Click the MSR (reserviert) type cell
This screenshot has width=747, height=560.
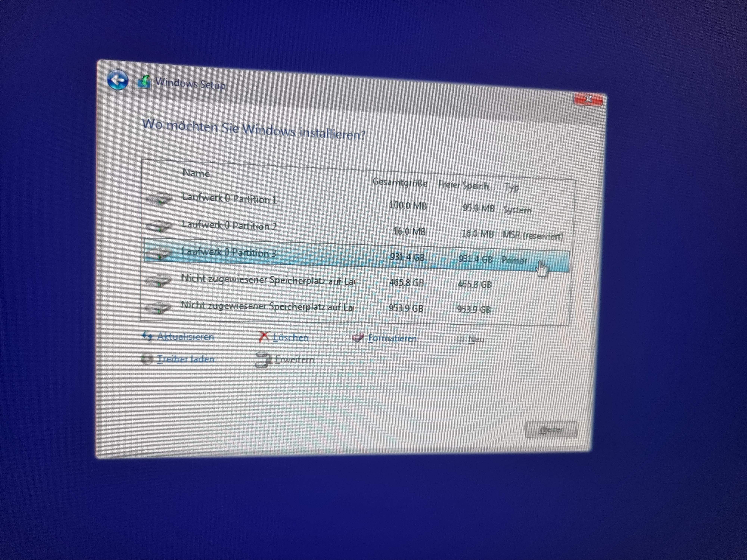[x=533, y=235]
